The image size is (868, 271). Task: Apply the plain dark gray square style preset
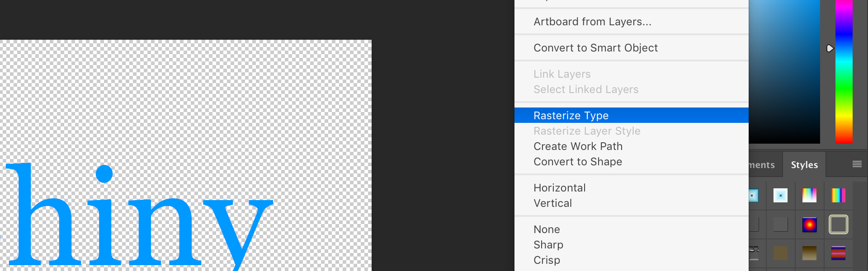click(x=780, y=224)
